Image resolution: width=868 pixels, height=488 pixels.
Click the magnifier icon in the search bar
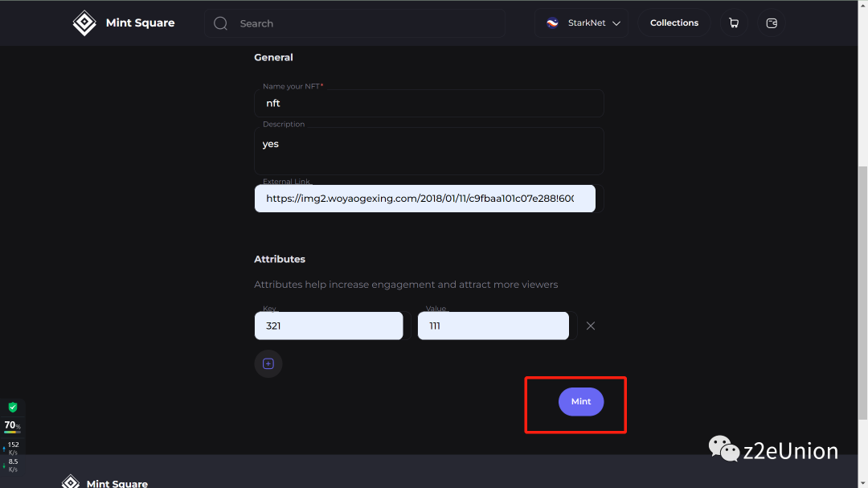click(x=220, y=23)
